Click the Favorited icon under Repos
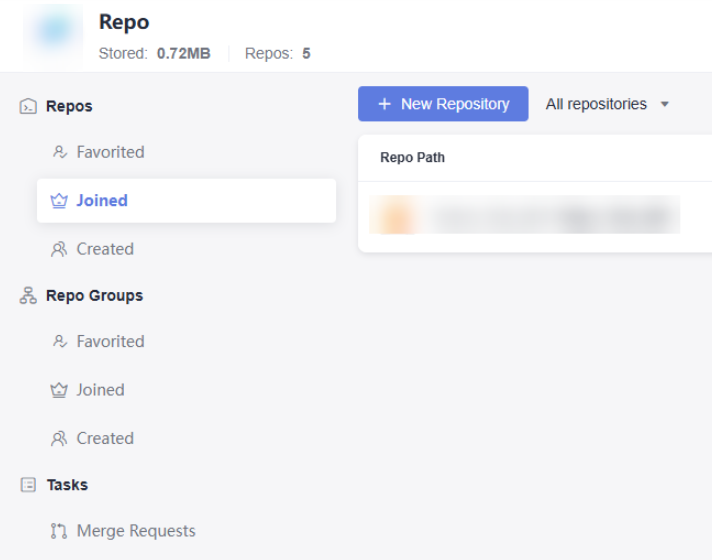The image size is (712, 560). tap(59, 152)
